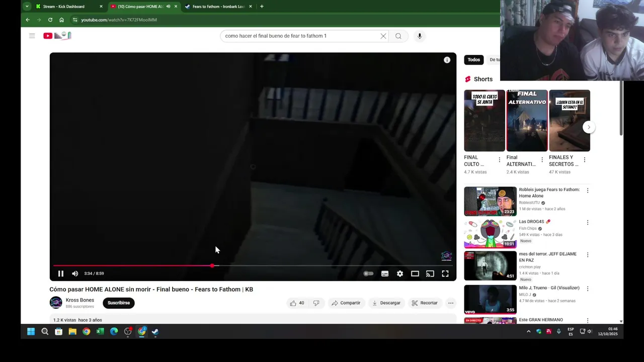The width and height of the screenshot is (644, 362).
Task: Open FINALES Y SECRETOS short thumbnail
Action: point(570,121)
